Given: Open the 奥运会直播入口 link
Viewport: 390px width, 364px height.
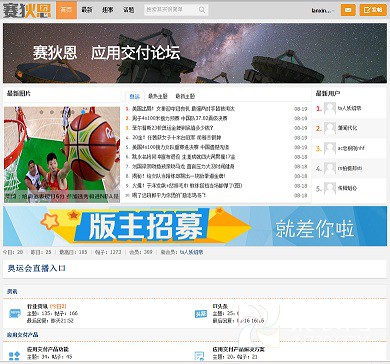Looking at the screenshot, I should pos(37,268).
